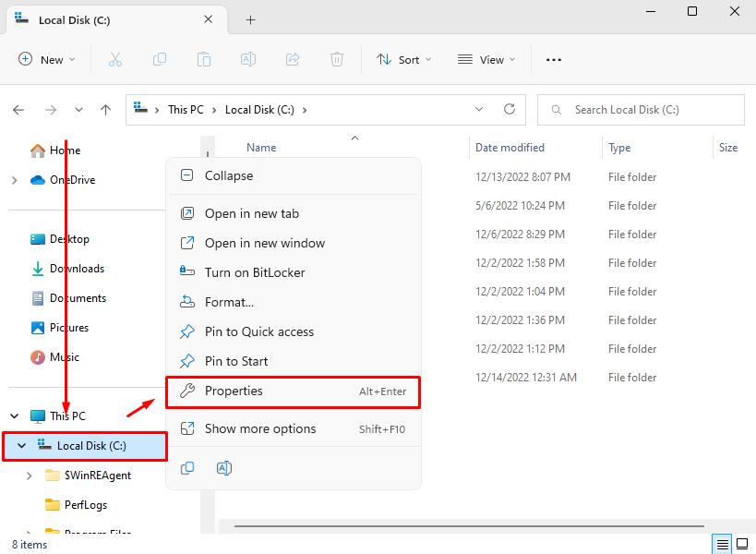Go back with the left arrow

(x=18, y=110)
